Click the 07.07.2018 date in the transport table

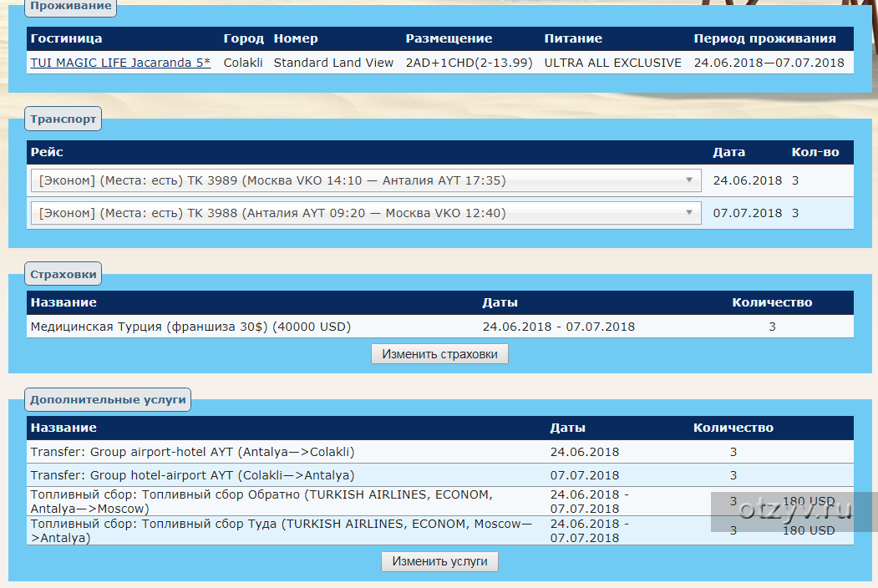click(747, 213)
